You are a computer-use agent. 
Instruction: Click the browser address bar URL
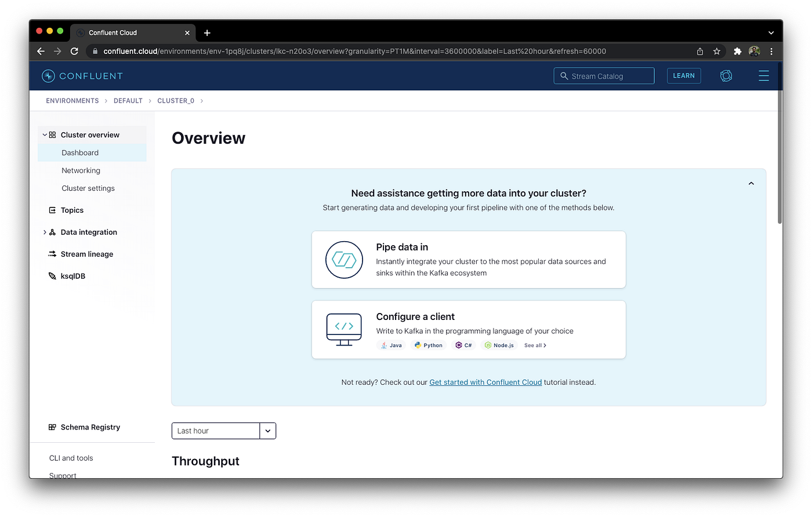pyautogui.click(x=354, y=51)
